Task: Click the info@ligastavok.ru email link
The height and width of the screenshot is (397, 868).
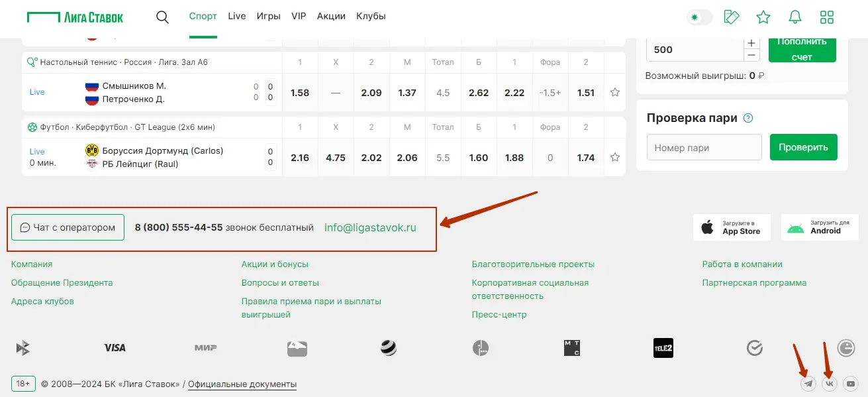Action: point(370,227)
